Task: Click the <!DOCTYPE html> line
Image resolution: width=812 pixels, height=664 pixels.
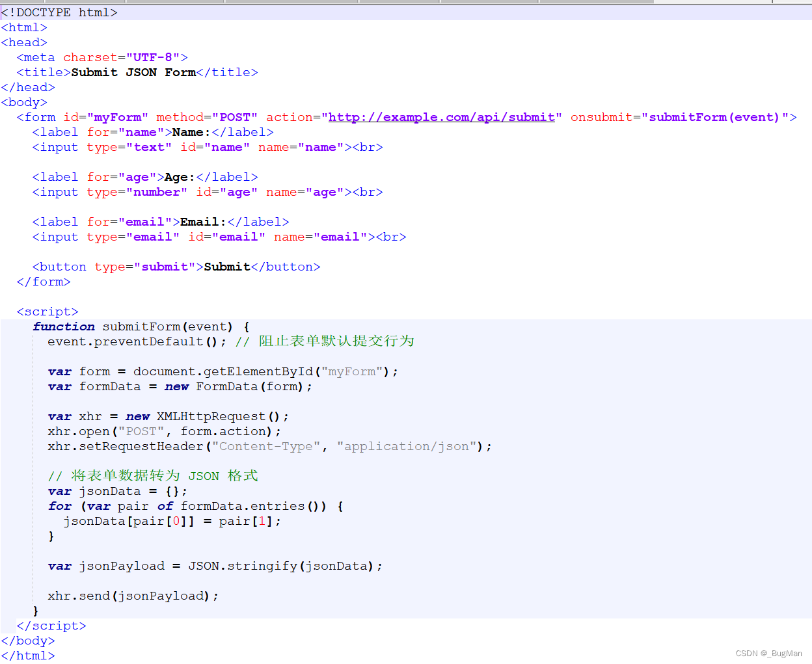Action: pos(59,12)
